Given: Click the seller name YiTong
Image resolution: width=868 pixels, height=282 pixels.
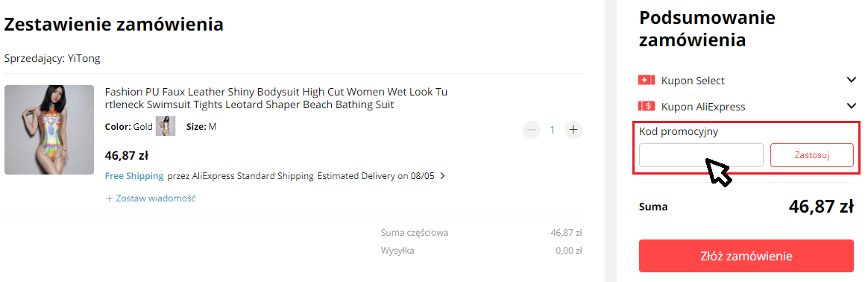Looking at the screenshot, I should click(84, 58).
